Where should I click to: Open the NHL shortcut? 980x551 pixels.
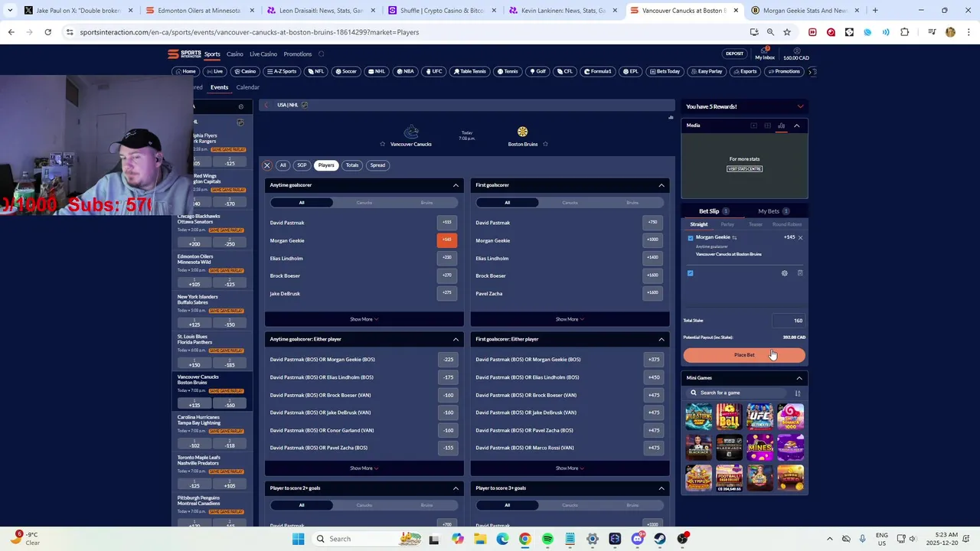tap(377, 71)
